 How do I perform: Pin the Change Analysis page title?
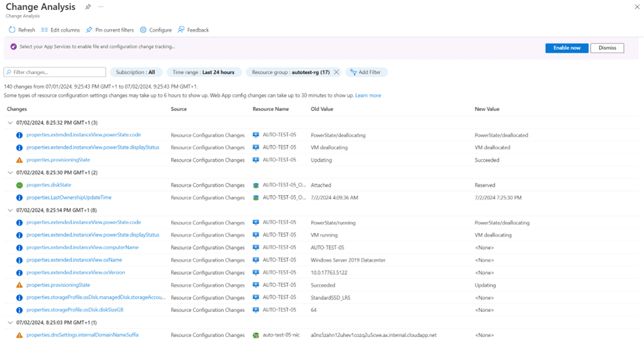tap(89, 7)
